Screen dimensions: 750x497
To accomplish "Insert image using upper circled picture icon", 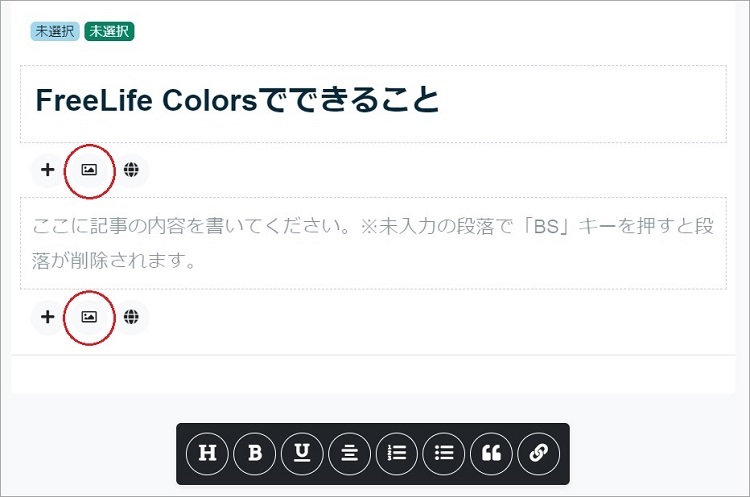I will click(89, 170).
